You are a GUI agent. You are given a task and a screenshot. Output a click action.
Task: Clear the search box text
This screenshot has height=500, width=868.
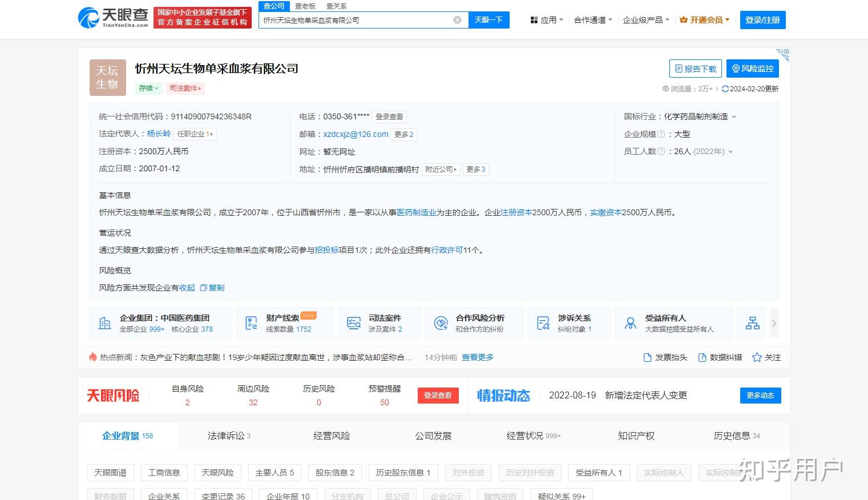[457, 20]
